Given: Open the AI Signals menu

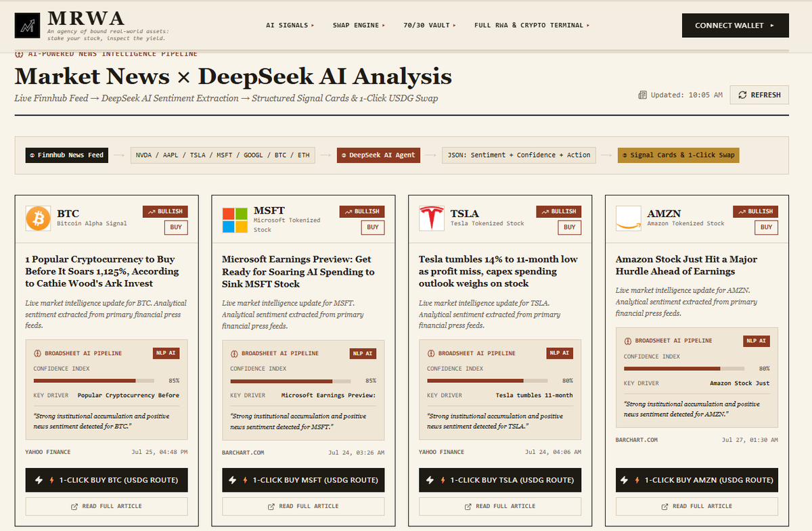Looking at the screenshot, I should pos(290,25).
